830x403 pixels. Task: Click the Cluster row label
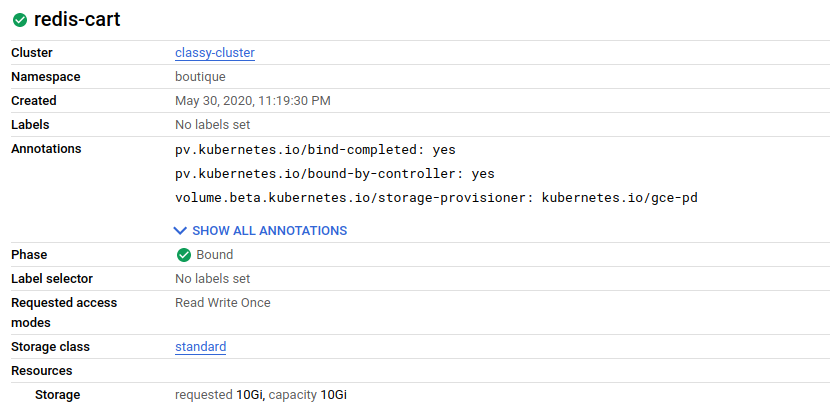coord(32,53)
